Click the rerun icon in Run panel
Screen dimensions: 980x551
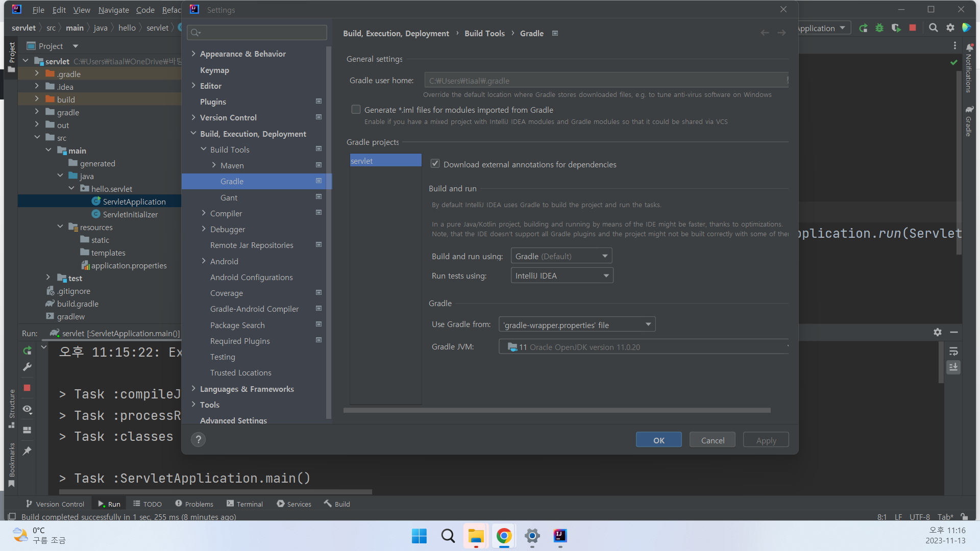[28, 350]
